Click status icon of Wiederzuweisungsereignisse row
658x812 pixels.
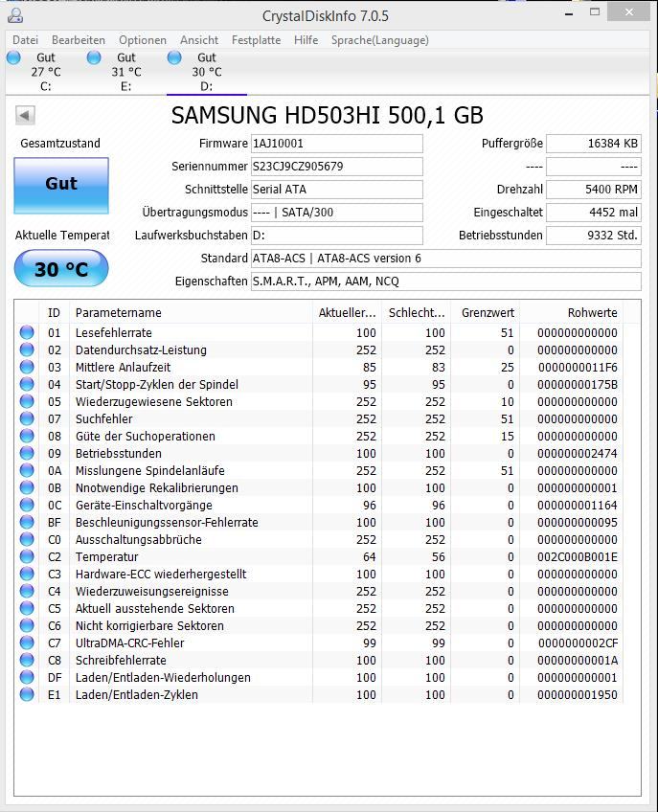[27, 591]
